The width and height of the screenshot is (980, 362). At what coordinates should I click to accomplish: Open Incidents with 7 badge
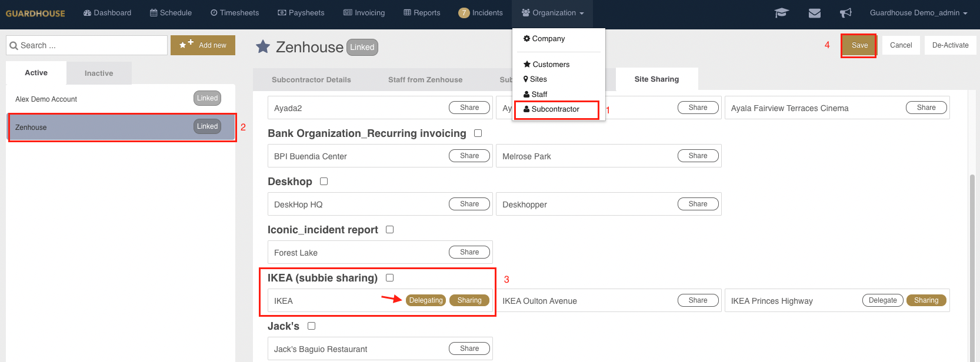[x=481, y=13]
